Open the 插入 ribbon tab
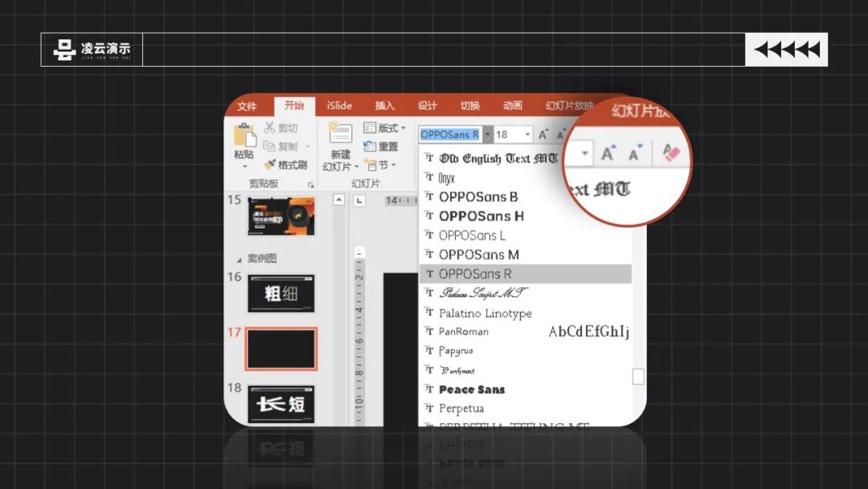Screen dimensions: 868x489 [x=385, y=105]
